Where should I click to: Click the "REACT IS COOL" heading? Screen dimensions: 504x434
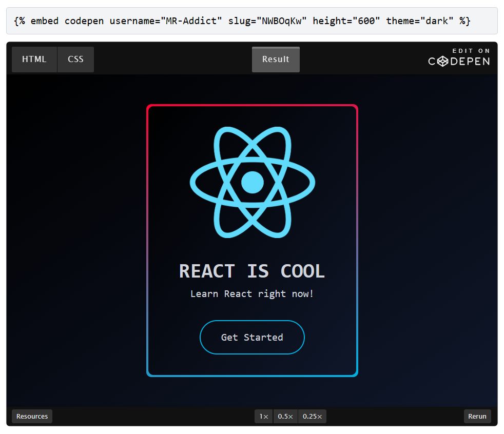(252, 271)
